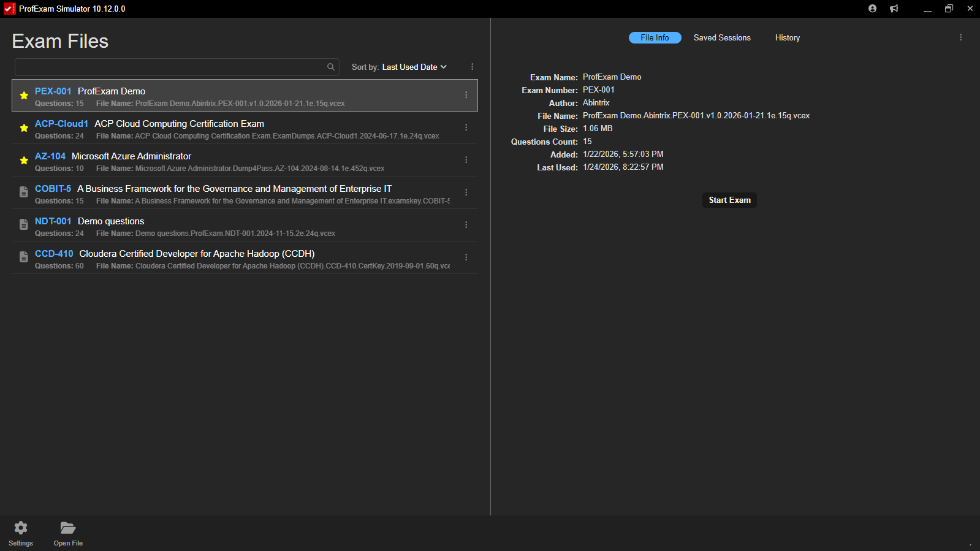Viewport: 980px width, 551px height.
Task: Click the Exam Files heading
Action: point(60,41)
